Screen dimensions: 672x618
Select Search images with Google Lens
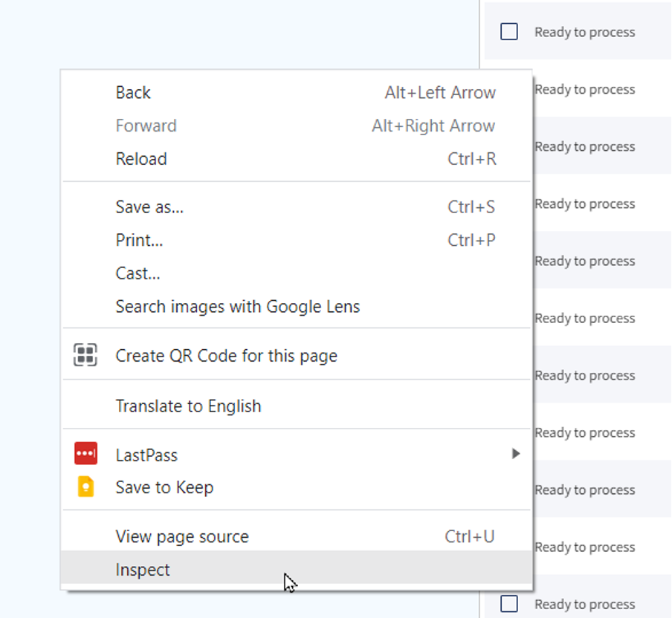(237, 306)
